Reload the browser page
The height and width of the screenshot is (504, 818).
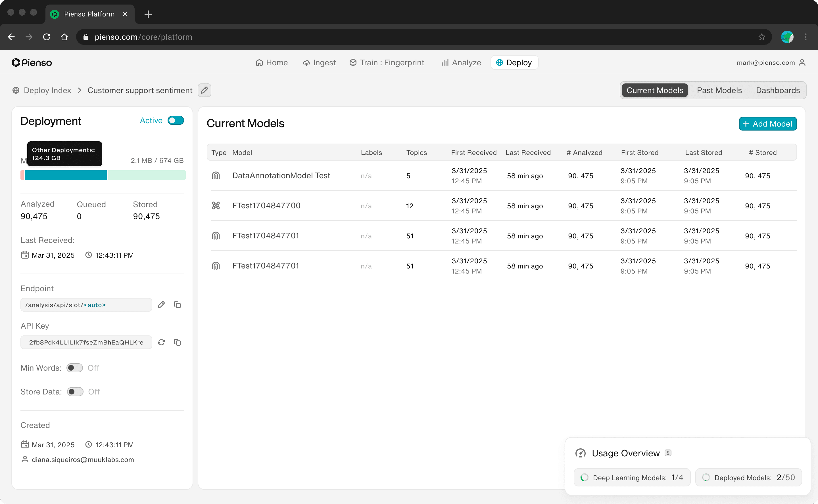(x=47, y=37)
